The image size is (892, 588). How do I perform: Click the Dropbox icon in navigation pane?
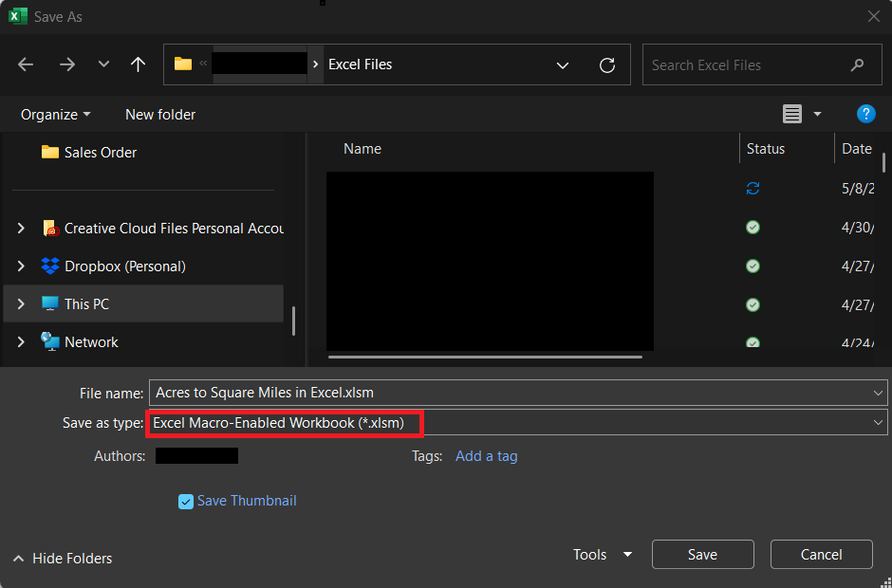tap(50, 266)
